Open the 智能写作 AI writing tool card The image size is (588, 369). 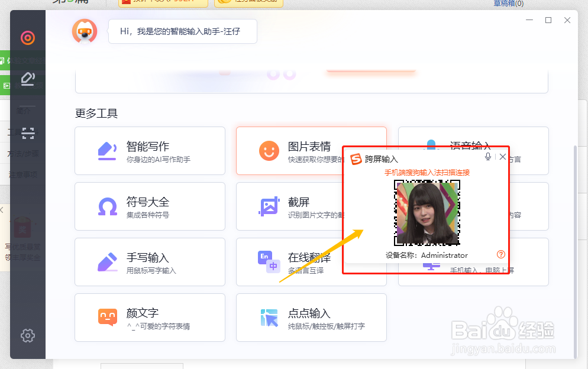[150, 151]
